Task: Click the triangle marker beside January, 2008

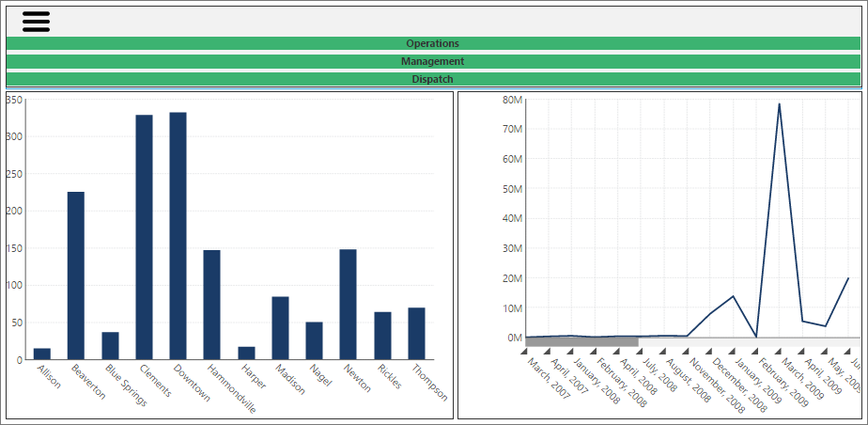Action: [x=570, y=352]
